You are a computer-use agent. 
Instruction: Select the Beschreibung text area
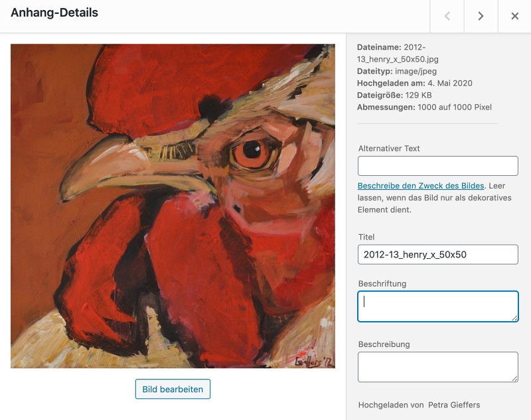click(437, 367)
